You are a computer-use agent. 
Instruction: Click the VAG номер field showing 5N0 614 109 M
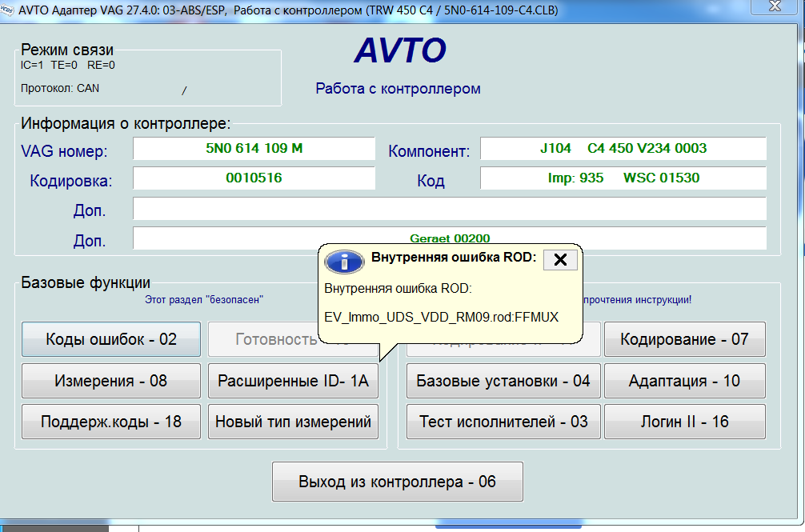254,148
